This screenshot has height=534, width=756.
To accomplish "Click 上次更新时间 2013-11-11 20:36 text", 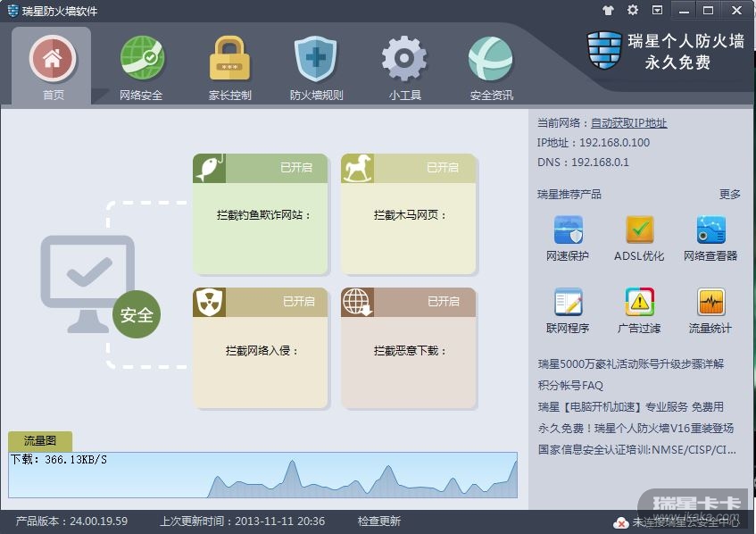I will point(243,521).
